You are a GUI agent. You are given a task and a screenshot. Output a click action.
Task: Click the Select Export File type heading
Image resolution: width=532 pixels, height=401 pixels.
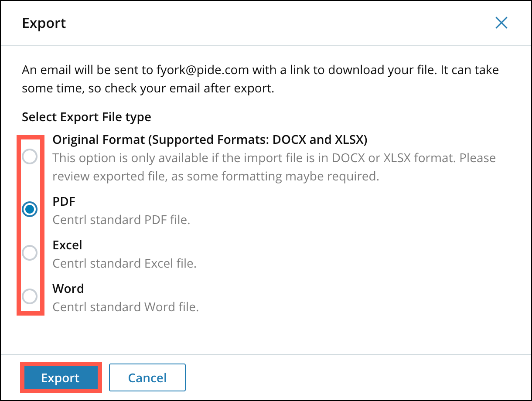click(x=86, y=117)
